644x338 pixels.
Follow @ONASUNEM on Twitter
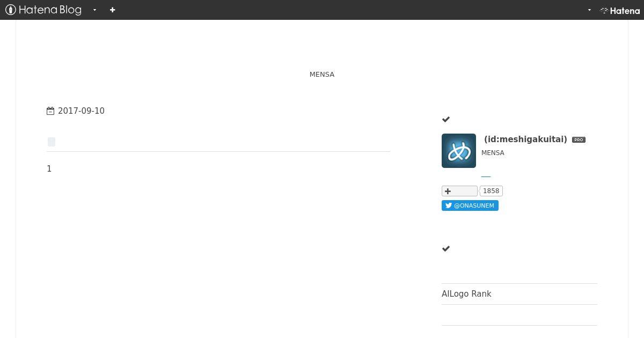[470, 205]
